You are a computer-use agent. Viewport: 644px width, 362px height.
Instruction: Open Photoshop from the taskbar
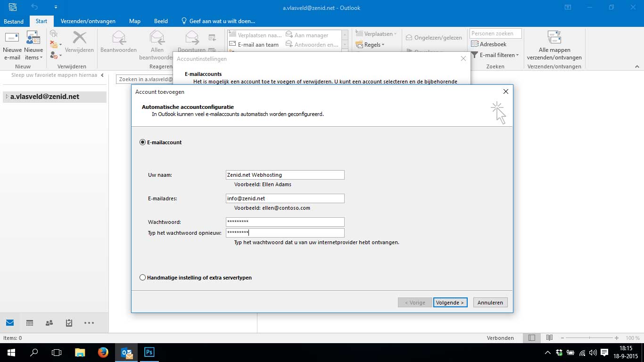point(149,352)
